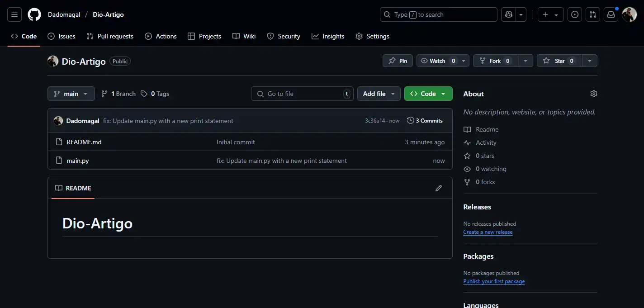Open the Watch notifications dropdown
This screenshot has height=308, width=644.
tap(443, 61)
